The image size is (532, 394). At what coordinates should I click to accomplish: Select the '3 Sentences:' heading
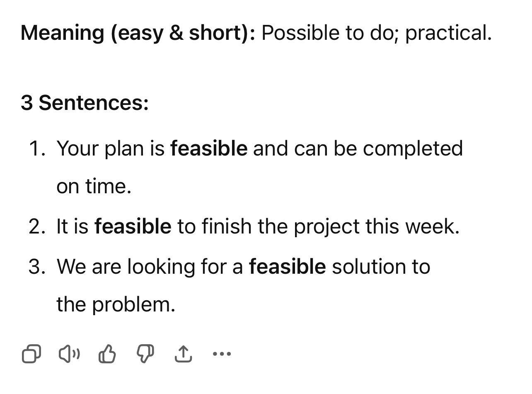point(85,102)
